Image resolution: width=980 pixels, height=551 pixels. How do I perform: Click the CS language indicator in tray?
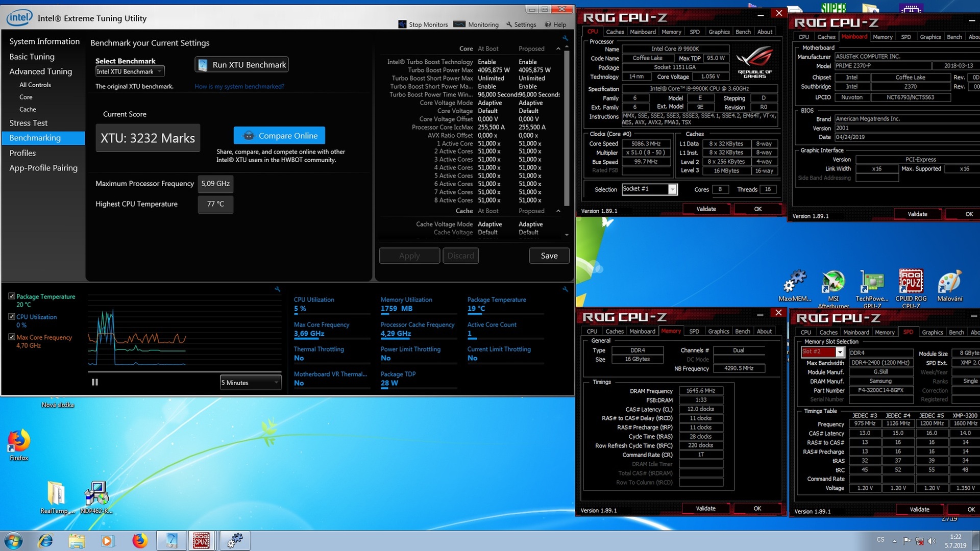tap(880, 539)
